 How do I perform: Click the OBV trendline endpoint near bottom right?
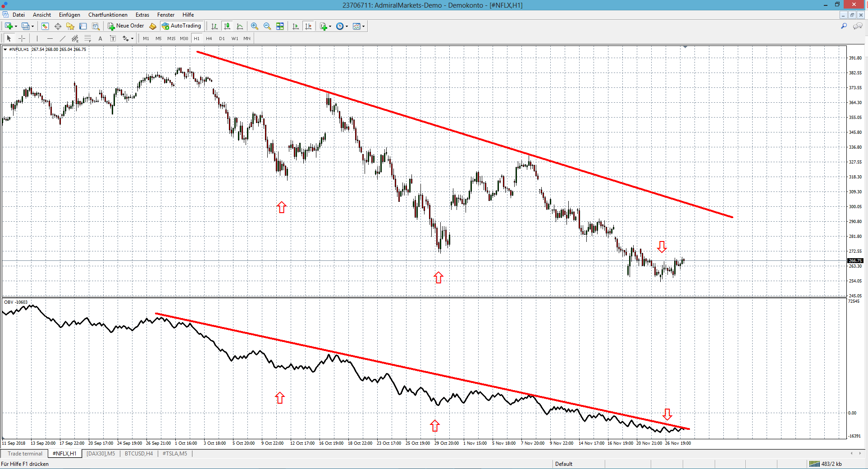pos(689,429)
